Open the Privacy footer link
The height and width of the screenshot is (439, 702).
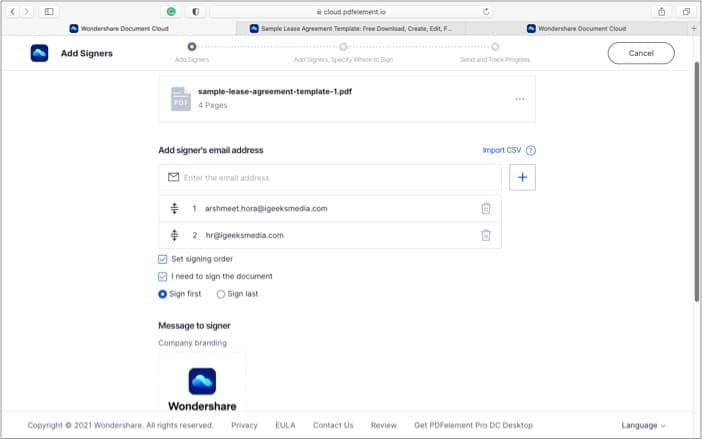pyautogui.click(x=244, y=425)
